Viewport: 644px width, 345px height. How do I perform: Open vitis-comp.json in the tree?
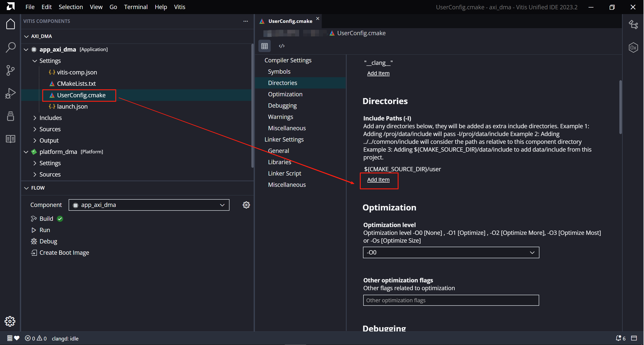tap(77, 72)
